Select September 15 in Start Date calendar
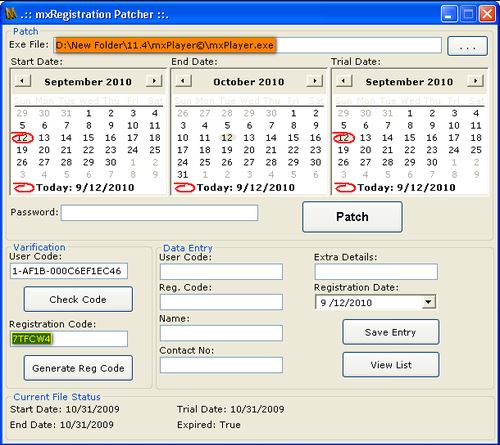 tap(88, 138)
